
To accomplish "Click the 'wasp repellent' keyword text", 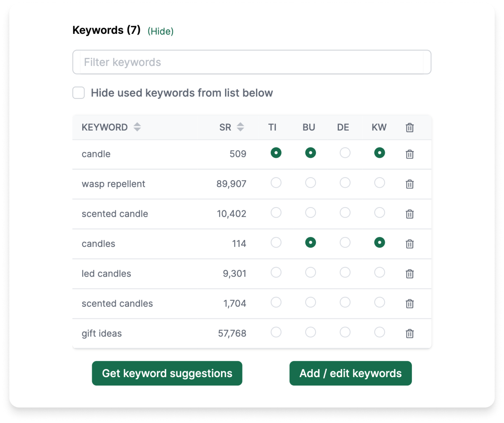I will click(113, 184).
